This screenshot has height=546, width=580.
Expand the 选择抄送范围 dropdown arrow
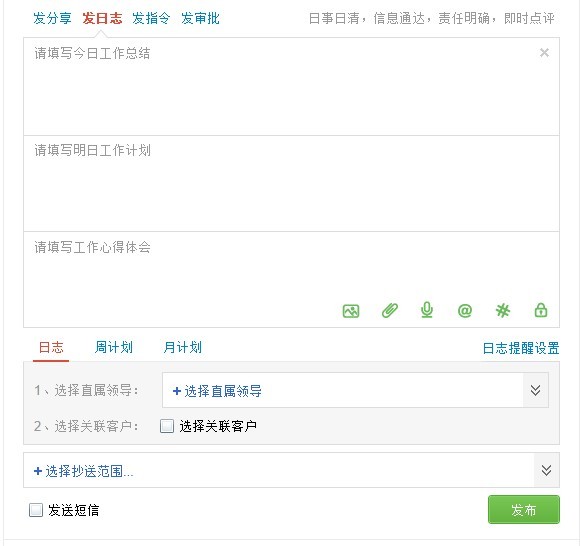coord(546,470)
